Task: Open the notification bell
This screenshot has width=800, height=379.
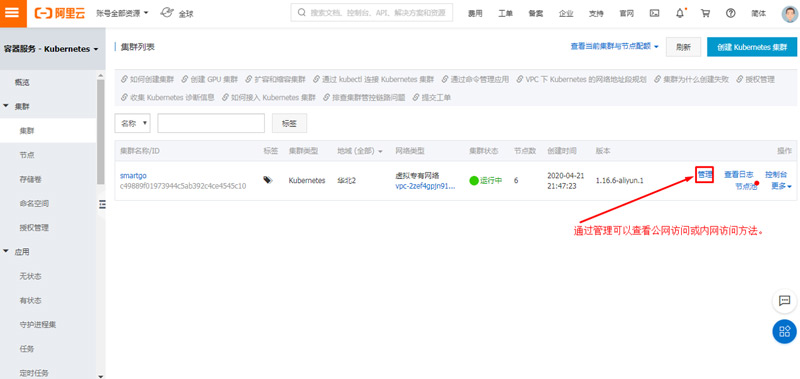Action: [x=680, y=13]
